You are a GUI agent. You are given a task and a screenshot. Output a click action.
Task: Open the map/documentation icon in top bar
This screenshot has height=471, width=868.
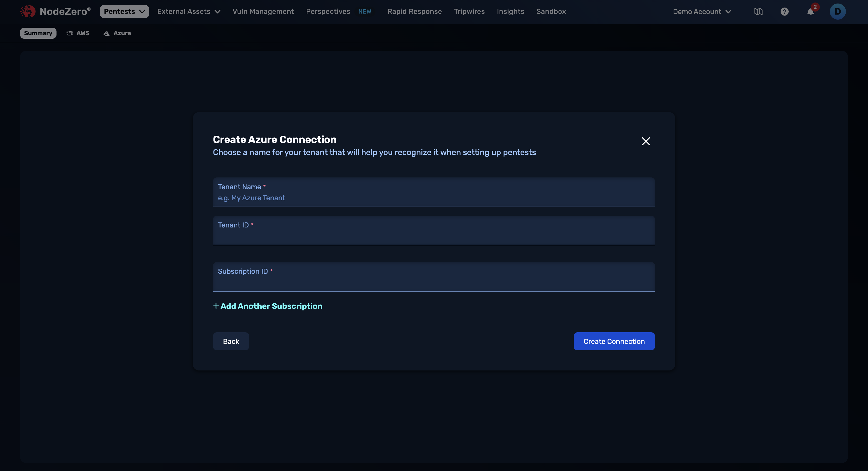coord(758,11)
